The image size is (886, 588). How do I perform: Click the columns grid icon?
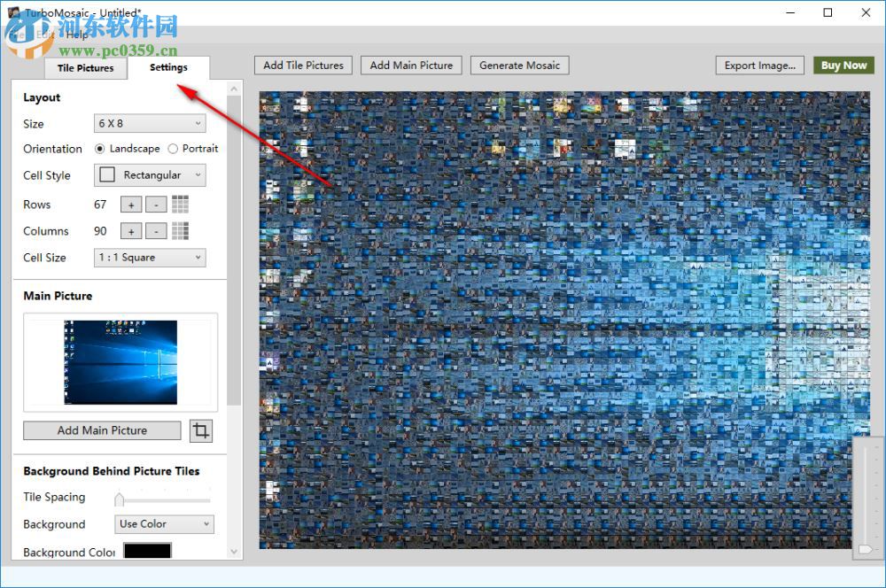(x=180, y=230)
